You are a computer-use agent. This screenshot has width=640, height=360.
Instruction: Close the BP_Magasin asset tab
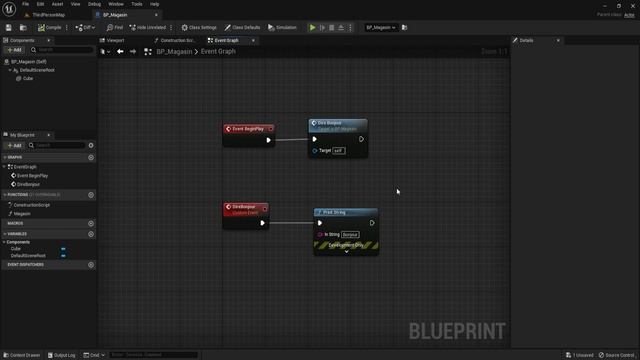click(156, 15)
